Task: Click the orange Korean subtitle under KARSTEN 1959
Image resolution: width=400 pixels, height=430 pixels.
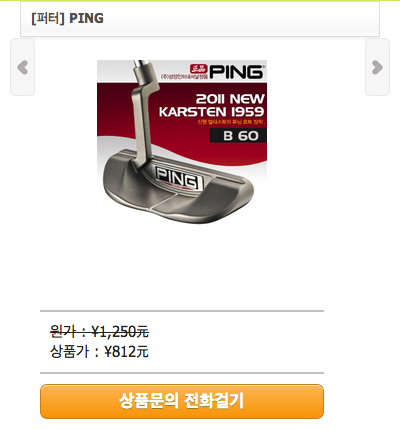Action: (231, 122)
